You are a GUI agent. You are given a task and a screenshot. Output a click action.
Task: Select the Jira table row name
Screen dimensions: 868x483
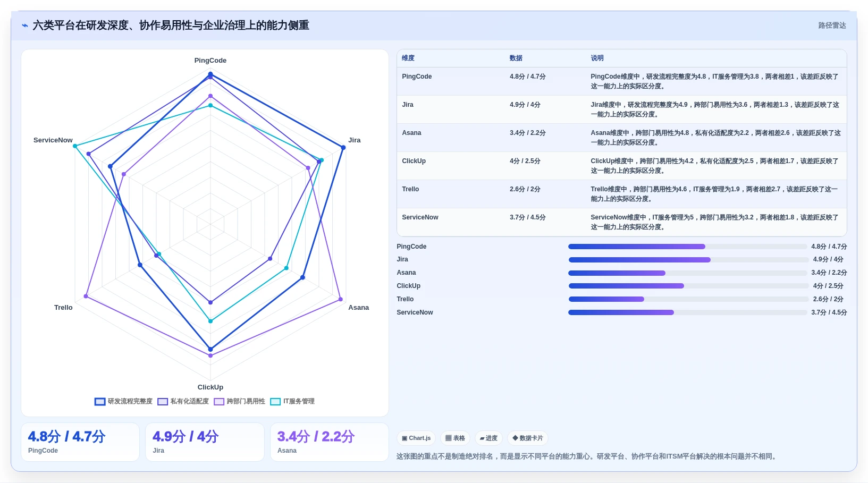click(408, 105)
